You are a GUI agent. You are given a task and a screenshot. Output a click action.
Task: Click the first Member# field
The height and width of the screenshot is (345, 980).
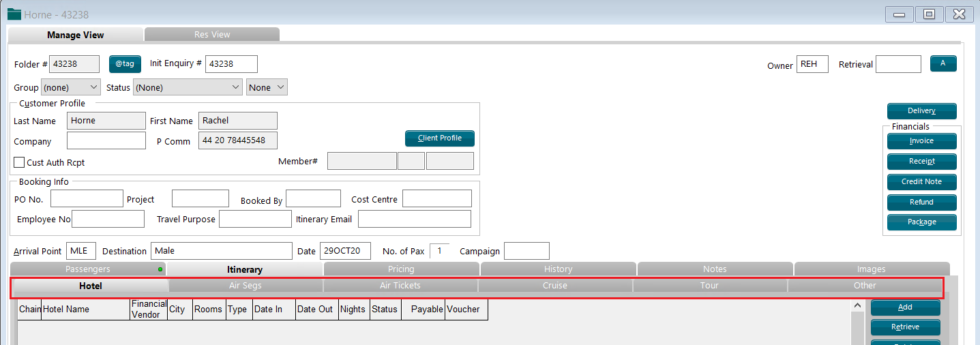362,161
